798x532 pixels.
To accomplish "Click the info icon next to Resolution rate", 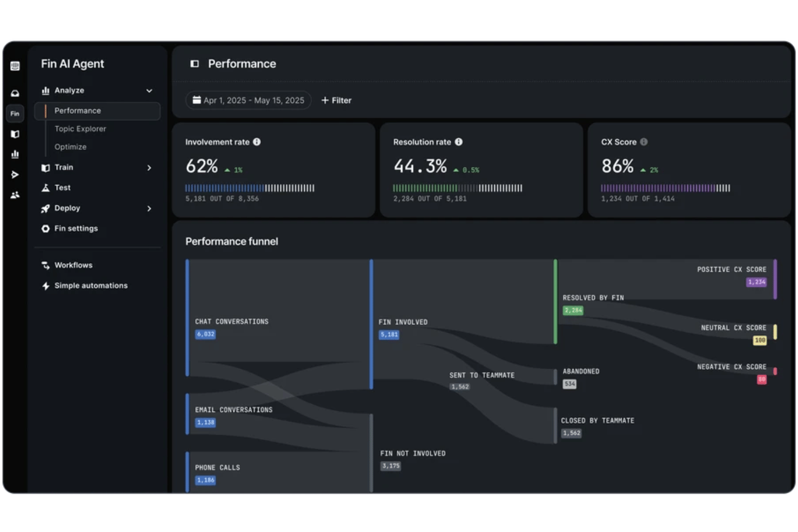I will 459,142.
